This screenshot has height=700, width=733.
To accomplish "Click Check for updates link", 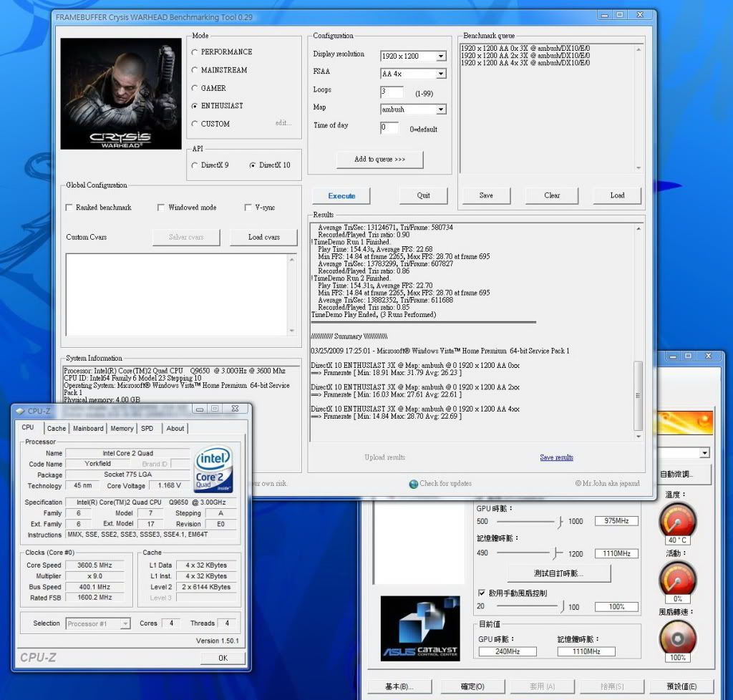I will click(445, 484).
